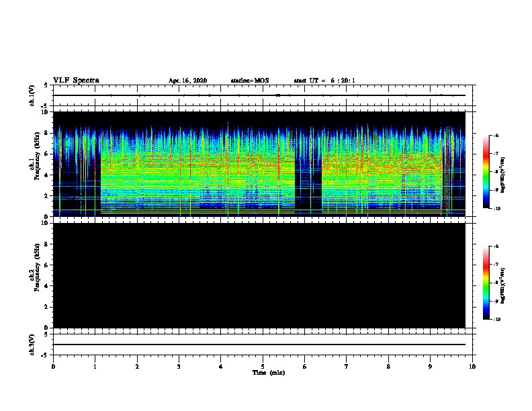532x411 pixels.
Task: Click the "start UT = 6 : 20: 1" text
Action: click(324, 81)
